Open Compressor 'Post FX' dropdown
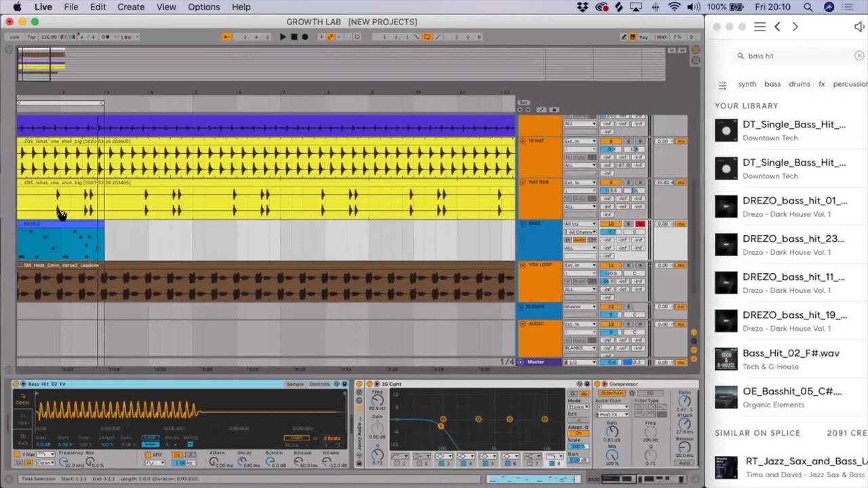Viewport: 868px width, 488px height. tap(612, 414)
